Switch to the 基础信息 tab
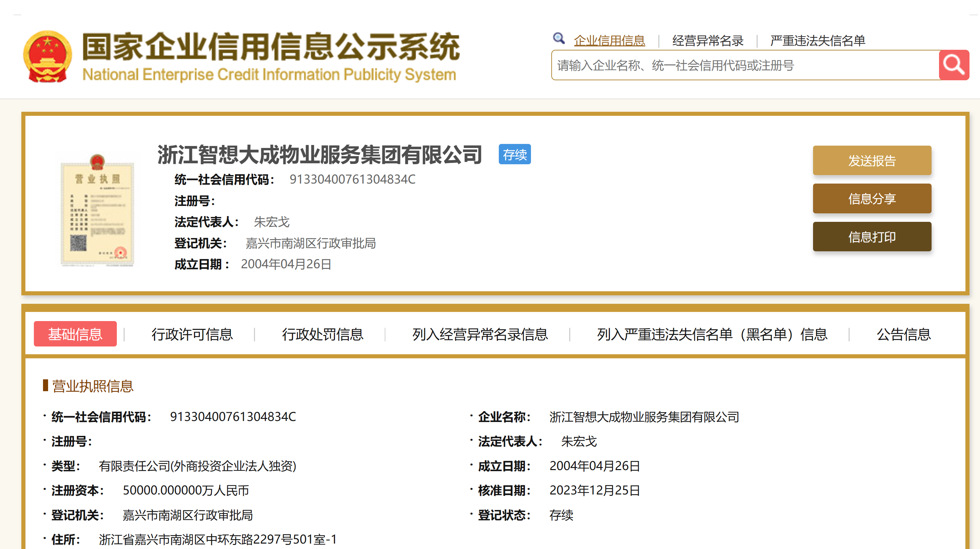The width and height of the screenshot is (980, 549). point(75,334)
